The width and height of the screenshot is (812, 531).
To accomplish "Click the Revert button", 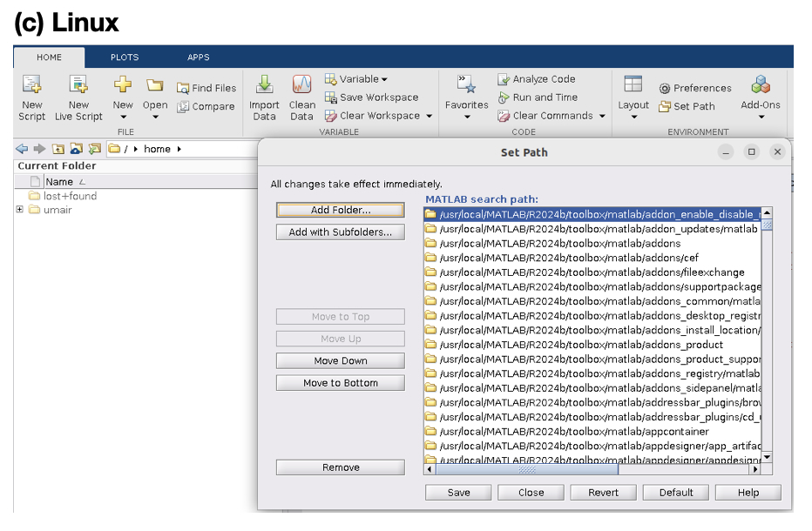I will 603,493.
